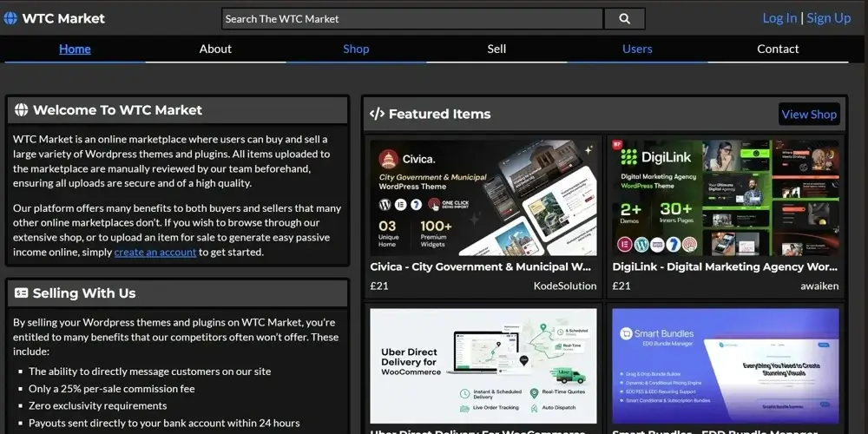Open the Home tab
The height and width of the screenshot is (434, 868).
point(75,49)
